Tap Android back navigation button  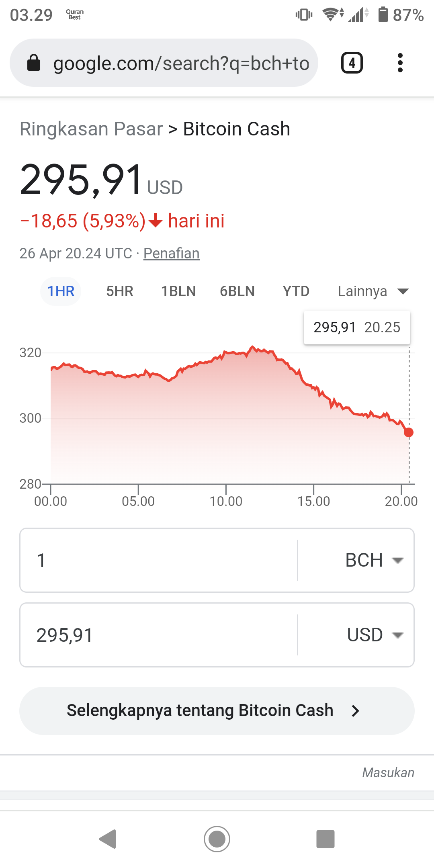click(108, 839)
